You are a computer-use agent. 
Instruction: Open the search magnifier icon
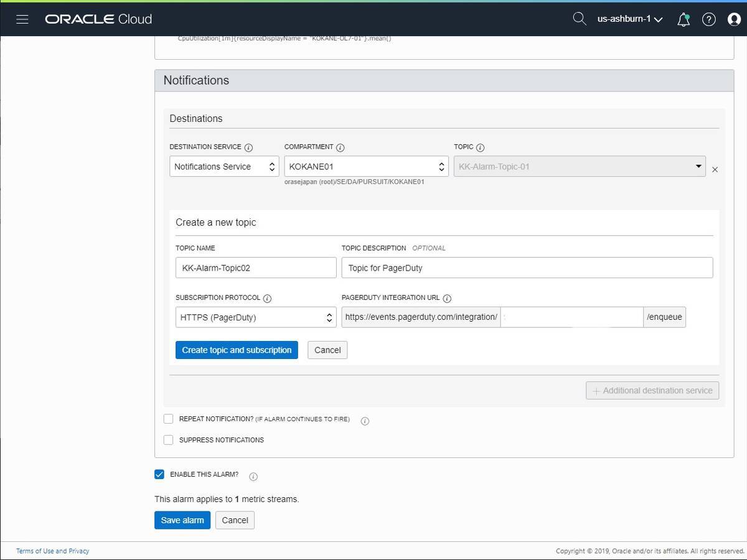[580, 19]
